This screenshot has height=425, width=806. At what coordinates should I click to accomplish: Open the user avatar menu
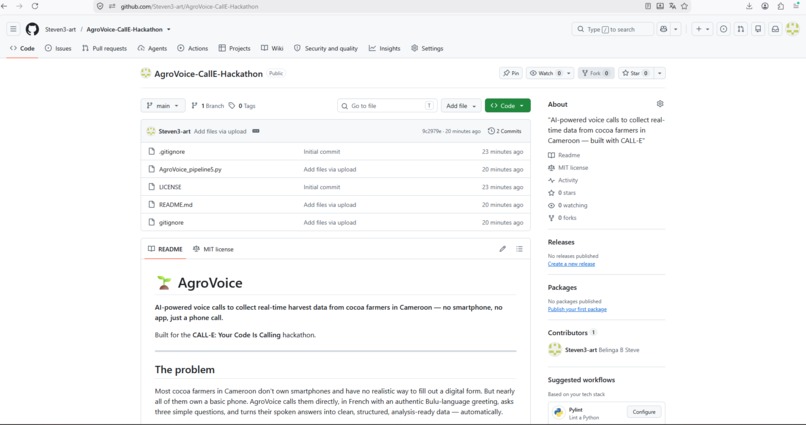792,29
